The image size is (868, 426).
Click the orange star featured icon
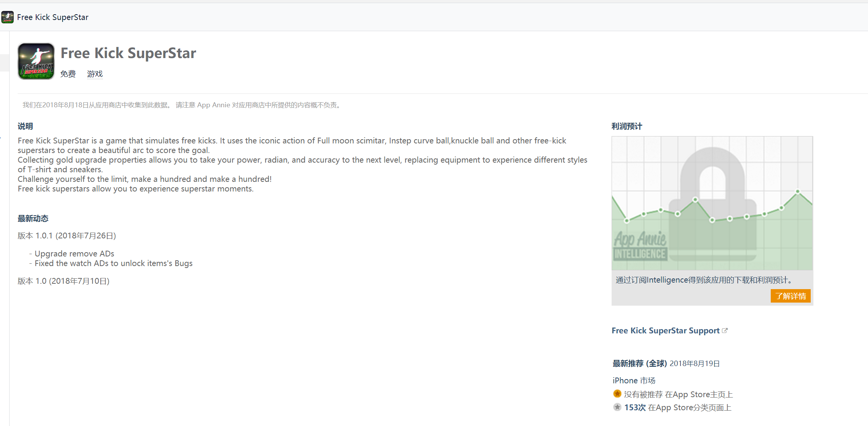[617, 394]
